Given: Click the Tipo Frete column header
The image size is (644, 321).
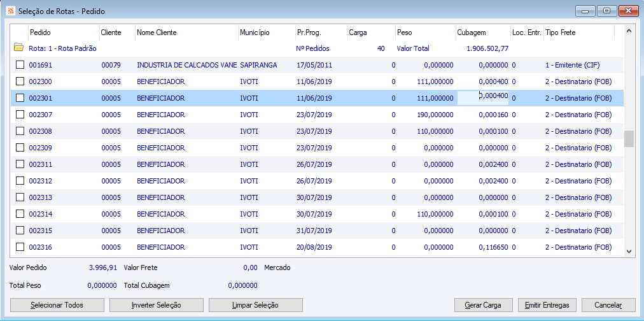Looking at the screenshot, I should tap(578, 32).
